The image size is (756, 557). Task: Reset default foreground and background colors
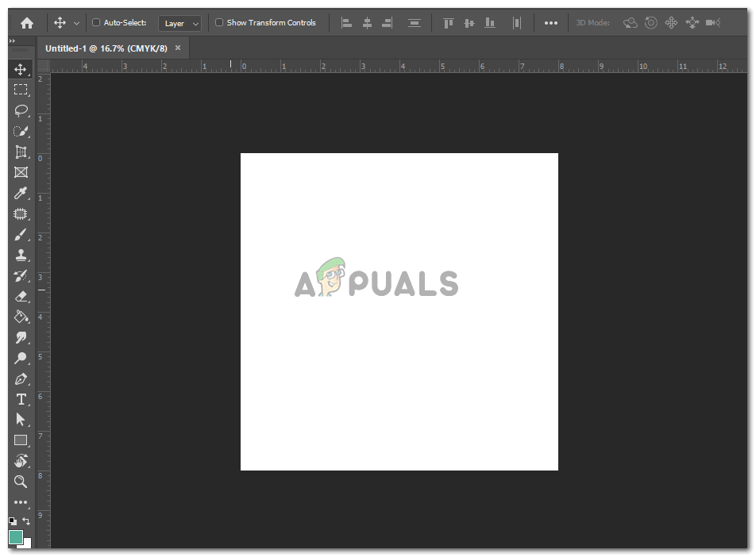(13, 521)
